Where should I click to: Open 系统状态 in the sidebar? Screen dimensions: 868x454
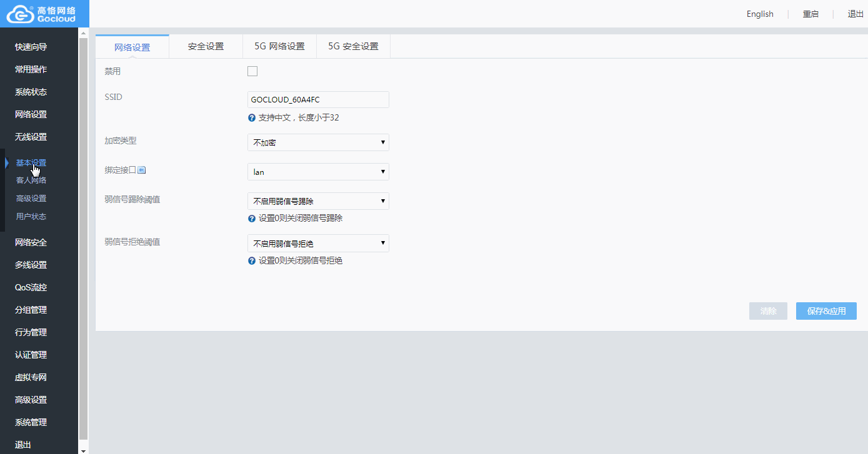click(31, 92)
